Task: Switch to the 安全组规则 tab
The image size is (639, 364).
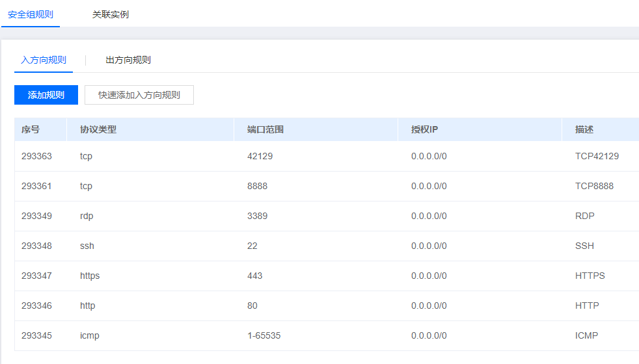Action: pyautogui.click(x=31, y=15)
